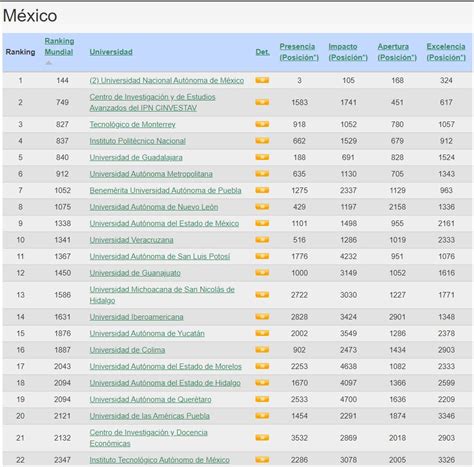
Task: Sort by Impacto (Posición) header
Action: click(348, 52)
